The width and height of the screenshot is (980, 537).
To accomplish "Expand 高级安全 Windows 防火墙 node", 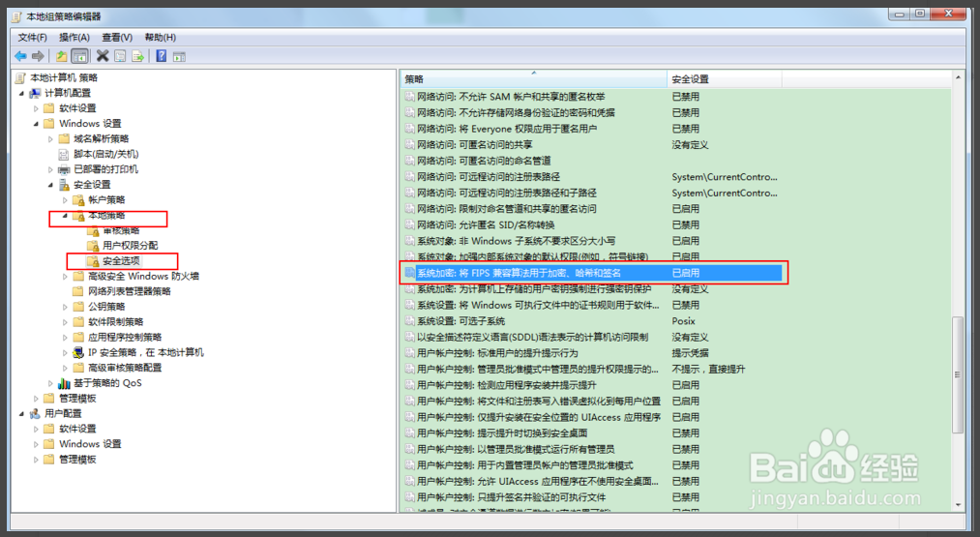I will point(65,277).
